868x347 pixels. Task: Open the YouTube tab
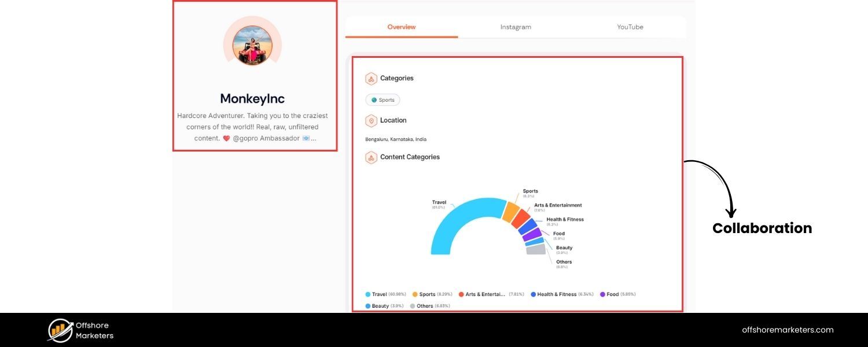[630, 27]
